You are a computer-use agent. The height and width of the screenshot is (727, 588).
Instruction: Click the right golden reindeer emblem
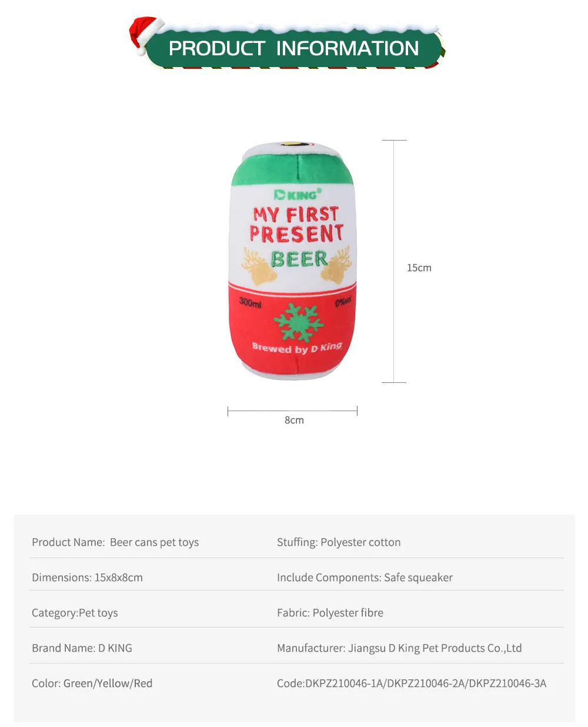(336, 265)
